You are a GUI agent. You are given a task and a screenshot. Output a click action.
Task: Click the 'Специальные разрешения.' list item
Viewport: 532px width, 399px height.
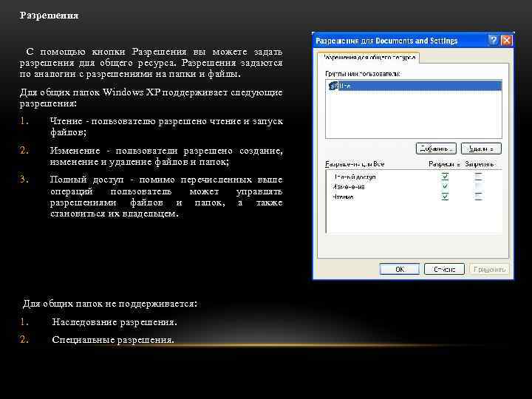click(113, 340)
